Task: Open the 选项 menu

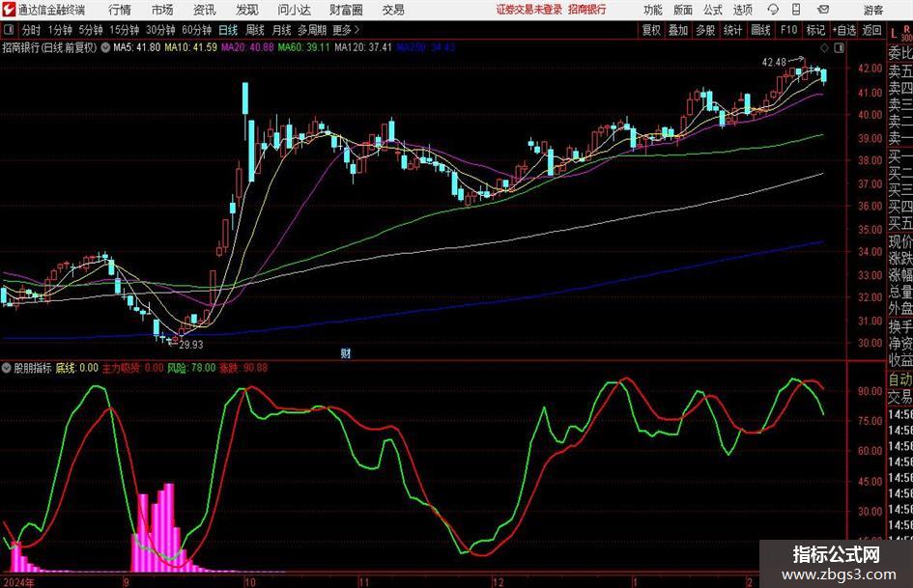Action: [x=742, y=10]
